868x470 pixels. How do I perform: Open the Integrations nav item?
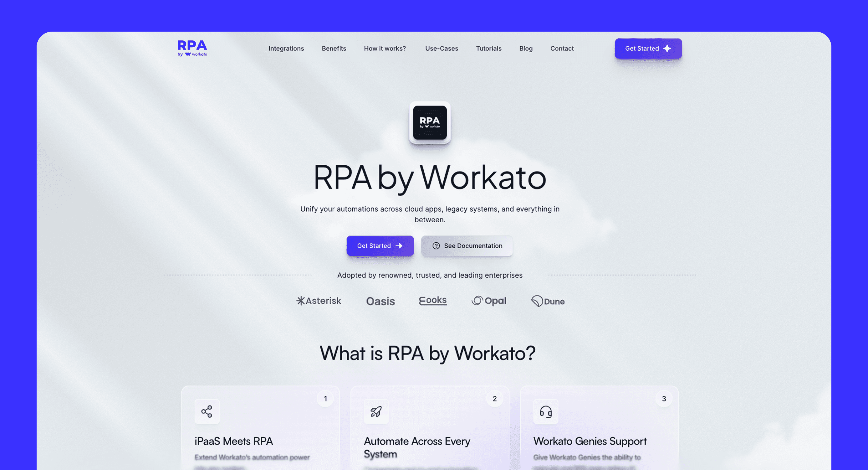coord(286,49)
